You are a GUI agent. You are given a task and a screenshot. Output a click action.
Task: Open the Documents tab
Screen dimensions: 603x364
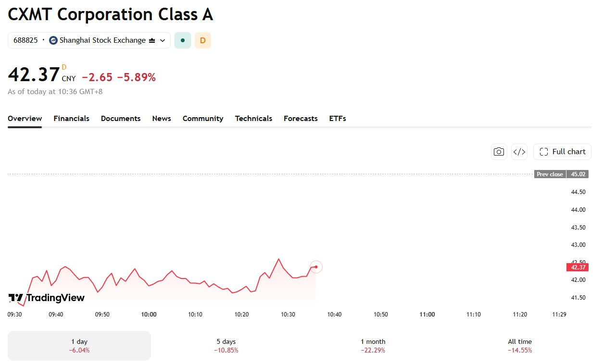[x=121, y=119]
